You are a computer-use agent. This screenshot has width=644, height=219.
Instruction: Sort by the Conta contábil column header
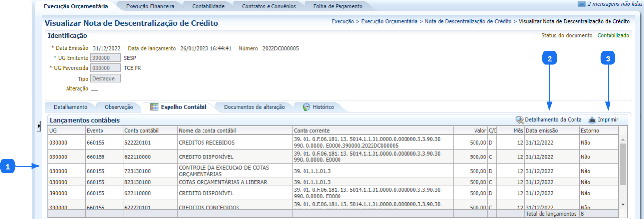[x=150, y=130]
